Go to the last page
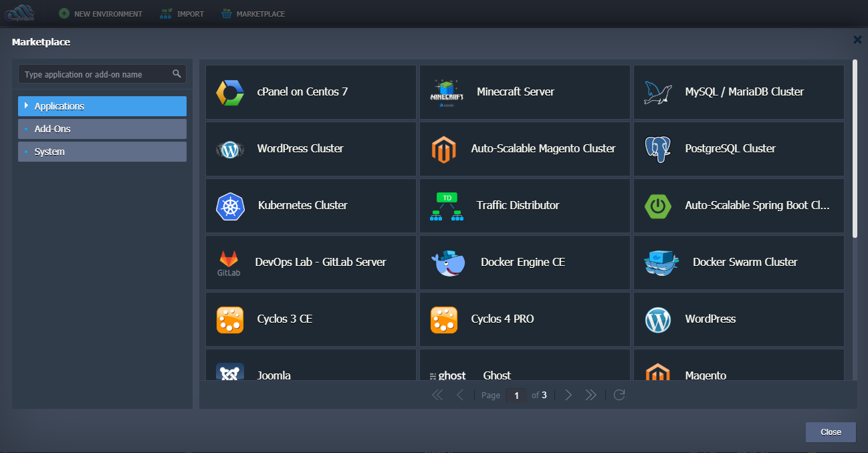Image resolution: width=868 pixels, height=453 pixels. 590,395
